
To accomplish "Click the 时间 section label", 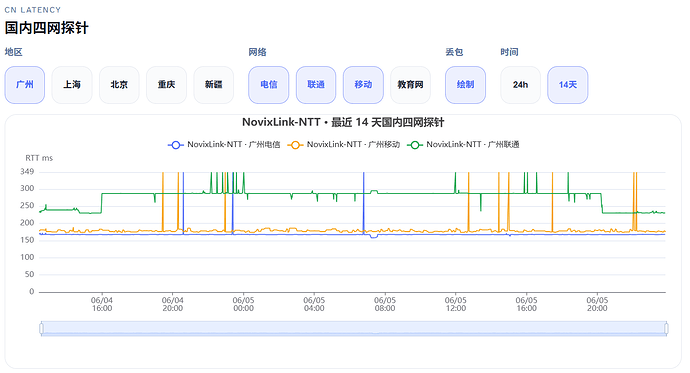I will pyautogui.click(x=509, y=52).
